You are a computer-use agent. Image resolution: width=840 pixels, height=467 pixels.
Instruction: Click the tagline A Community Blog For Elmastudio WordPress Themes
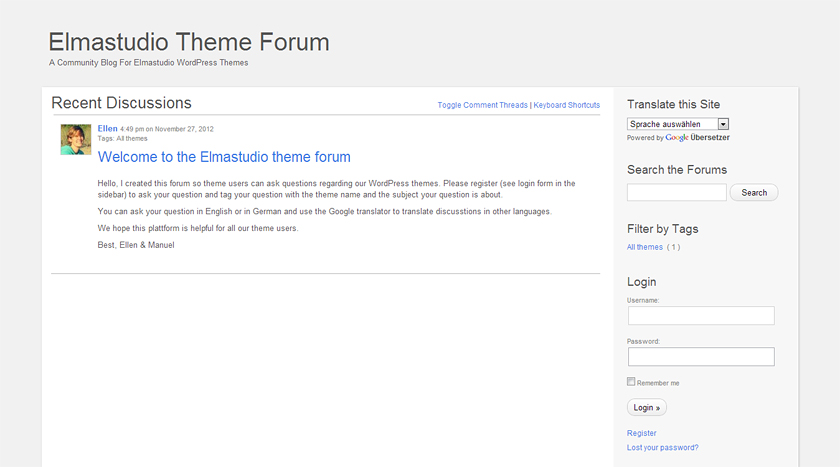(x=148, y=63)
